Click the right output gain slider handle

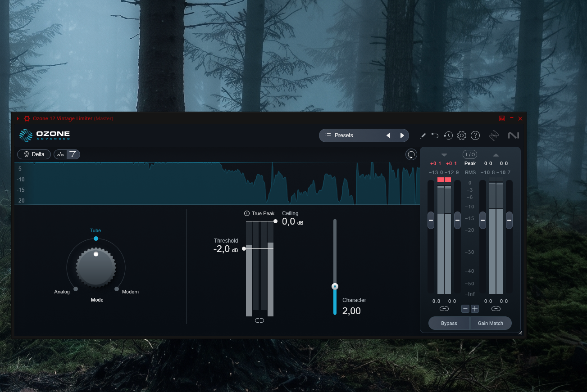point(509,221)
